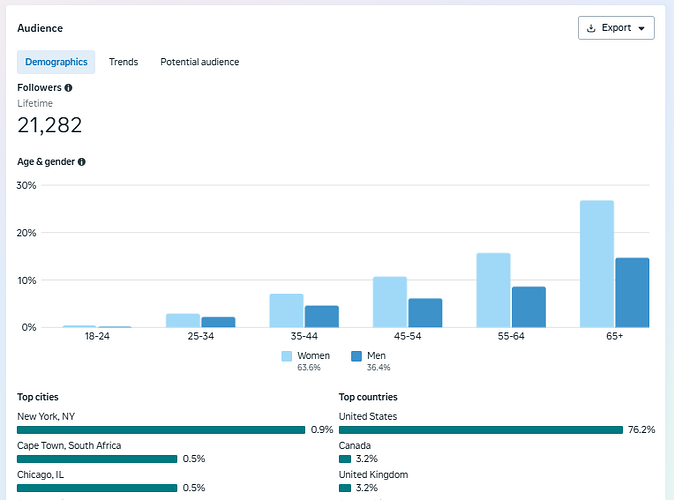Click the Top countries heading
The image size is (674, 500).
[368, 397]
